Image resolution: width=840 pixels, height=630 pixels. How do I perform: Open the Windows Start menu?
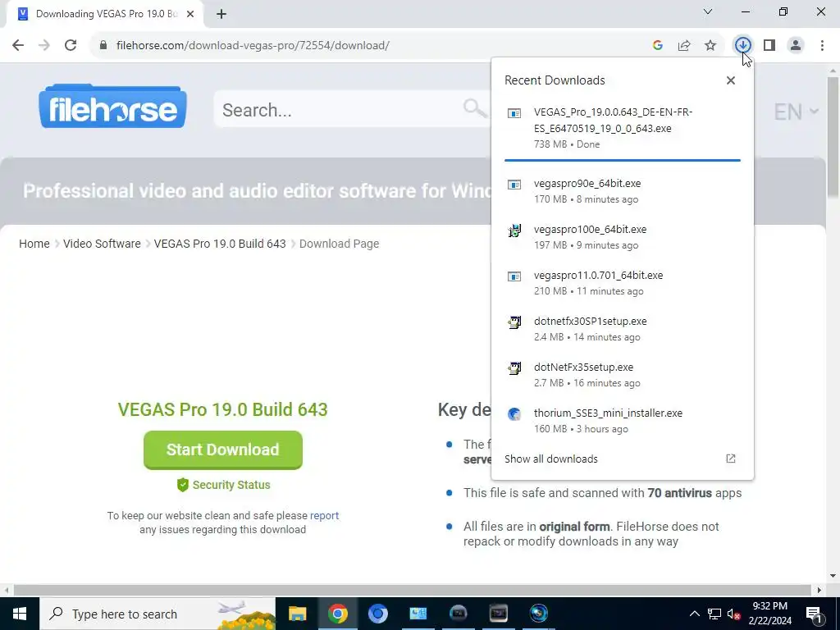(x=20, y=614)
